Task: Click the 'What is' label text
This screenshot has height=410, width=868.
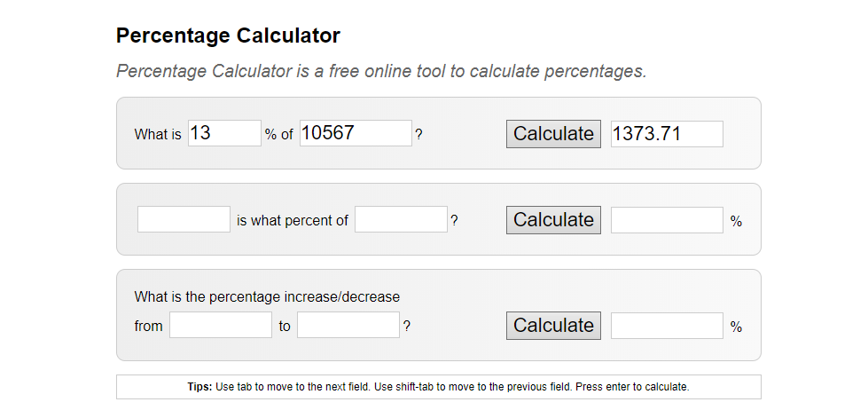Action: click(158, 135)
